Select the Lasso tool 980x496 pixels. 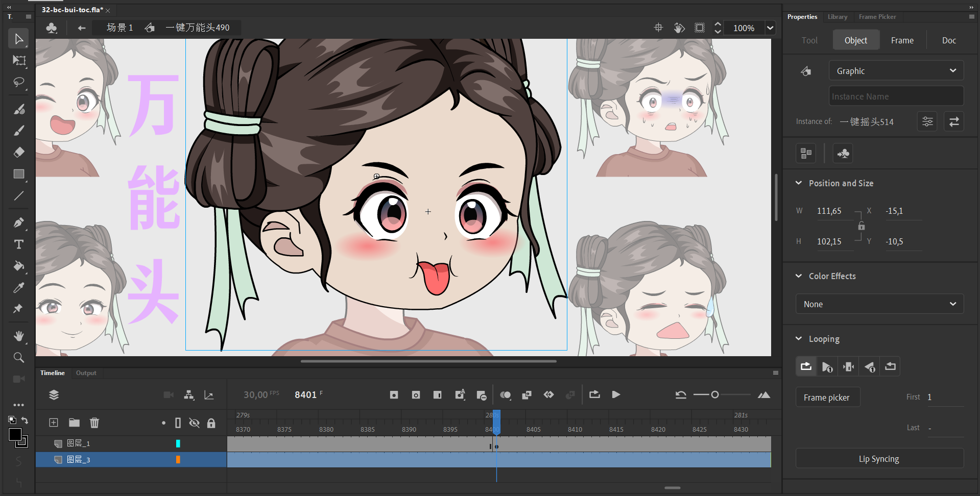19,82
